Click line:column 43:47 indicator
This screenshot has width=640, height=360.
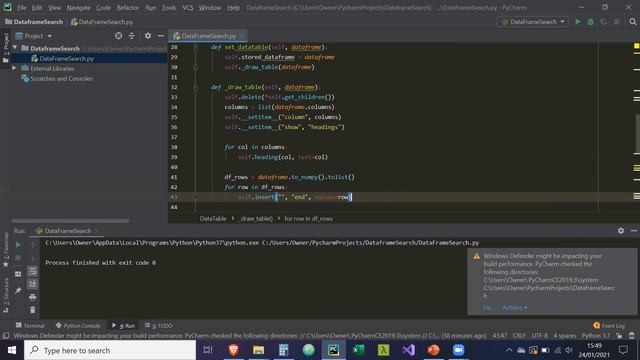[500, 336]
